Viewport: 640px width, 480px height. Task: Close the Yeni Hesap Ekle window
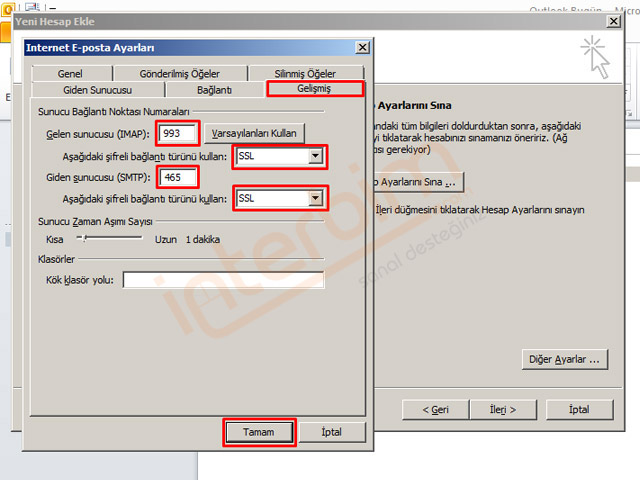click(612, 22)
